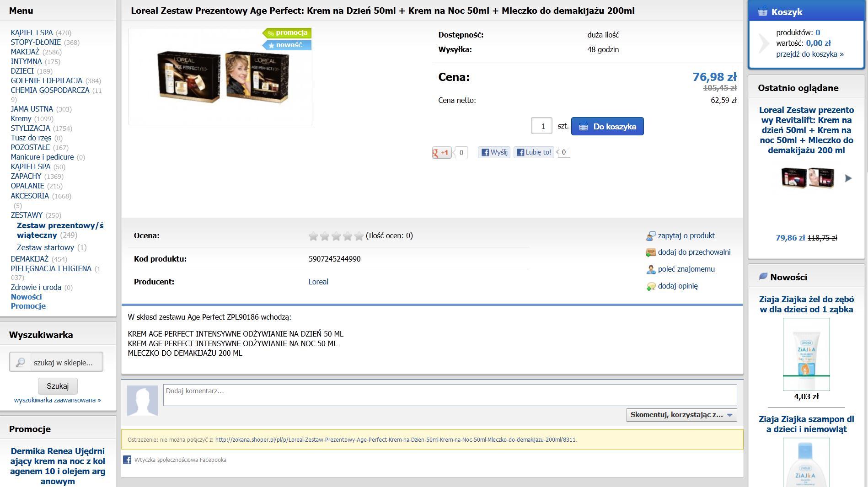Click the magnifier icon in search box

pyautogui.click(x=20, y=362)
